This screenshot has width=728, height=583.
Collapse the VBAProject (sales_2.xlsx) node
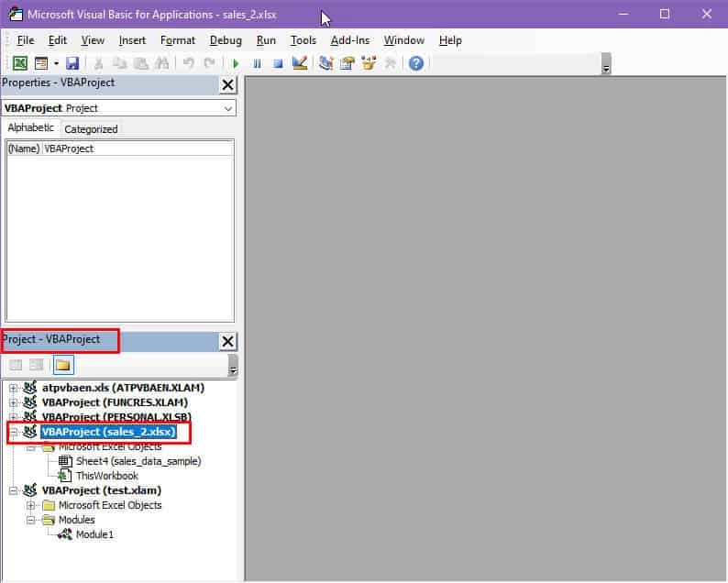point(14,432)
